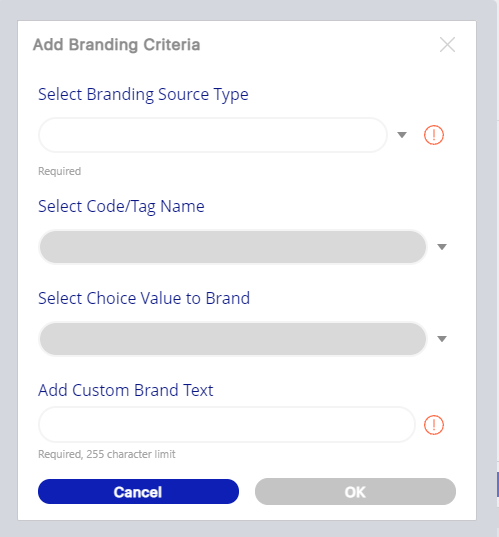This screenshot has height=537, width=499.
Task: Click the 'Select Branding Source Type' label
Action: 143,95
